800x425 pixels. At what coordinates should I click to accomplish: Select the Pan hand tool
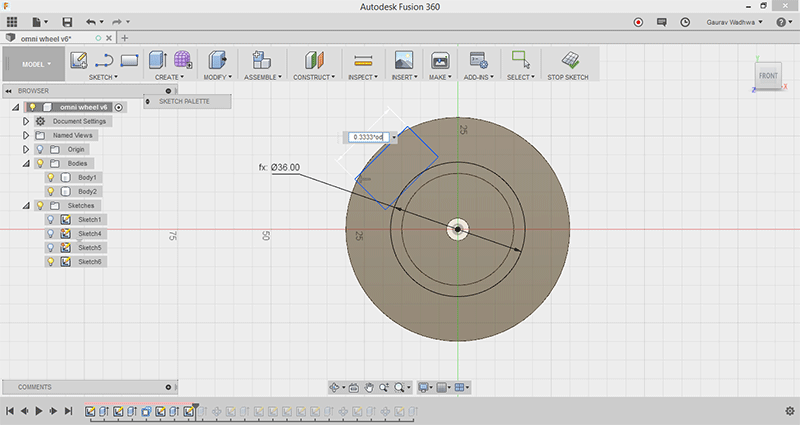[x=368, y=387]
